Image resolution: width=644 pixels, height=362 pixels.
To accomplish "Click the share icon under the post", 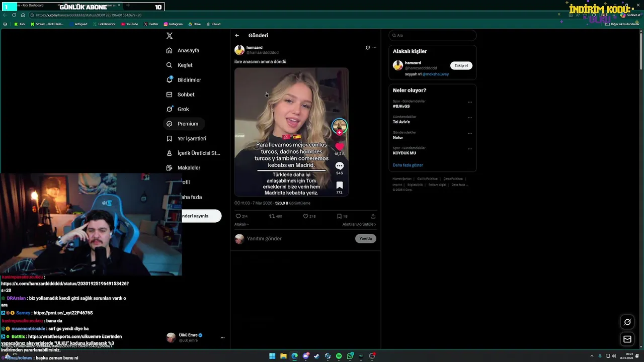I will 373,216.
